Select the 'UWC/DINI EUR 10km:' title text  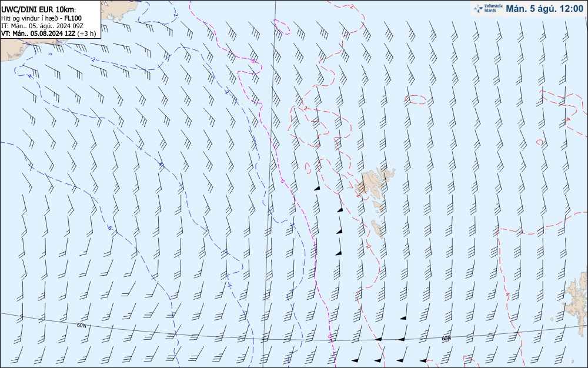point(39,10)
